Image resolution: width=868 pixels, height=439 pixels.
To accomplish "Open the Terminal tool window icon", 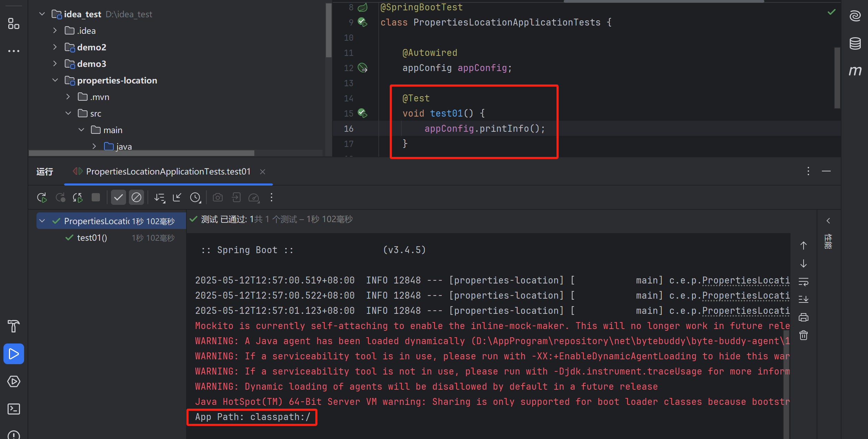I will point(14,409).
